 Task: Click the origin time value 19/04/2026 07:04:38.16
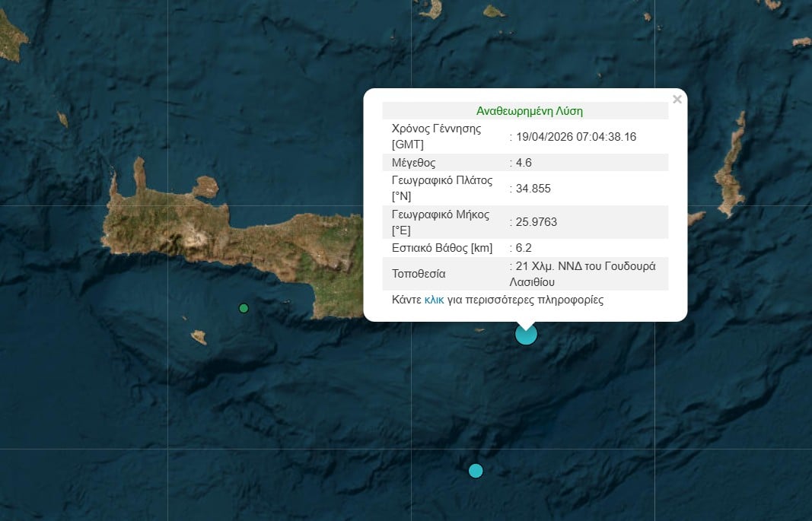(x=576, y=137)
